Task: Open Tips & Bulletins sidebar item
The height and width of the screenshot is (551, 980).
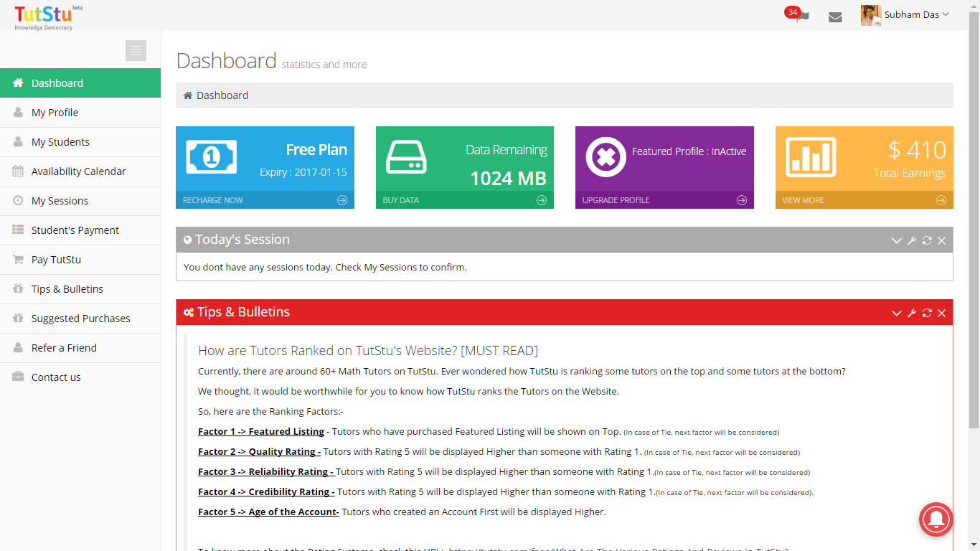Action: [x=80, y=289]
